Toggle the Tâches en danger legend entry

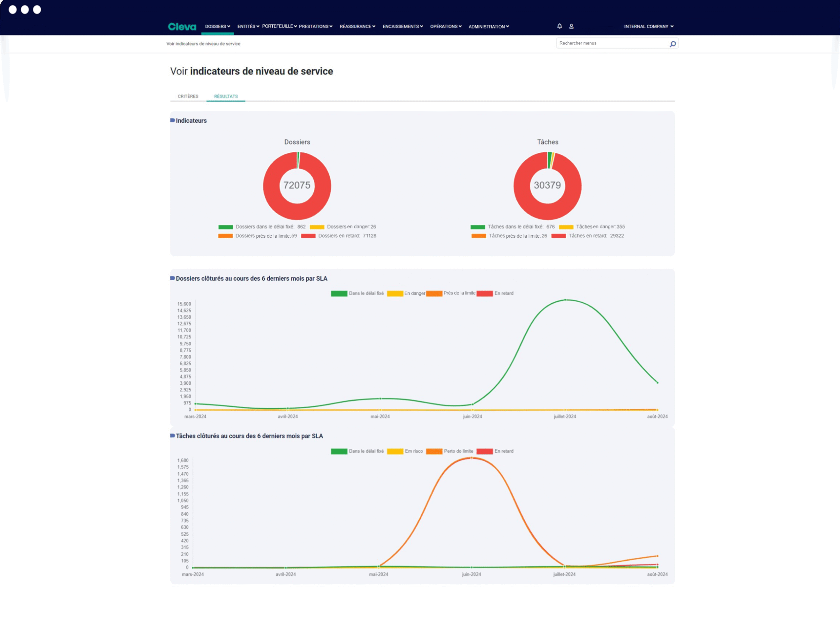pos(592,226)
